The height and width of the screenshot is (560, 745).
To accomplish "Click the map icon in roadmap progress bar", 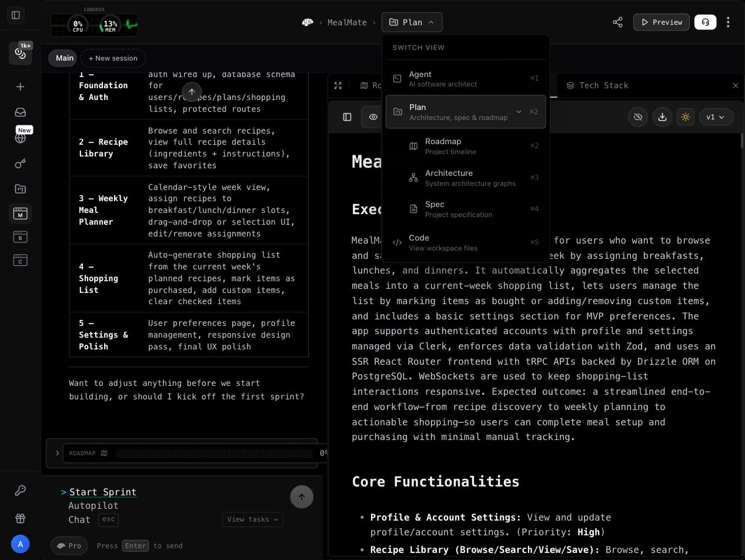I will pos(104,454).
